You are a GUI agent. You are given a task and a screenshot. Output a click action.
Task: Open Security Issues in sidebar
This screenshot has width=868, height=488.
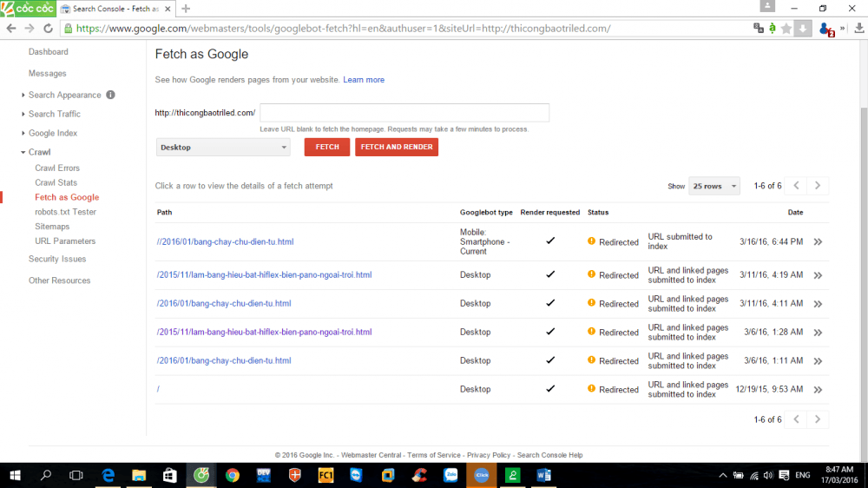point(57,259)
